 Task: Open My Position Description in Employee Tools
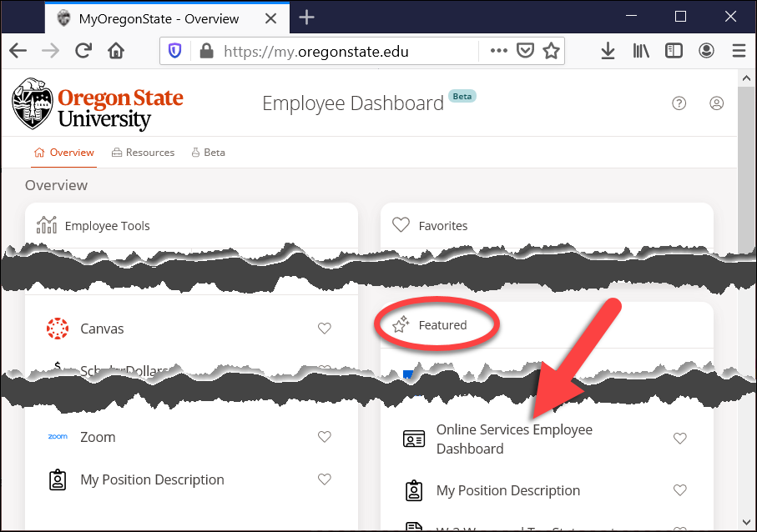pos(152,480)
